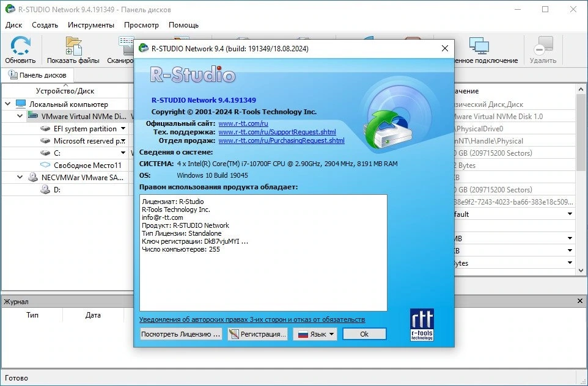Confirm About dialog with Ok button

[364, 334]
